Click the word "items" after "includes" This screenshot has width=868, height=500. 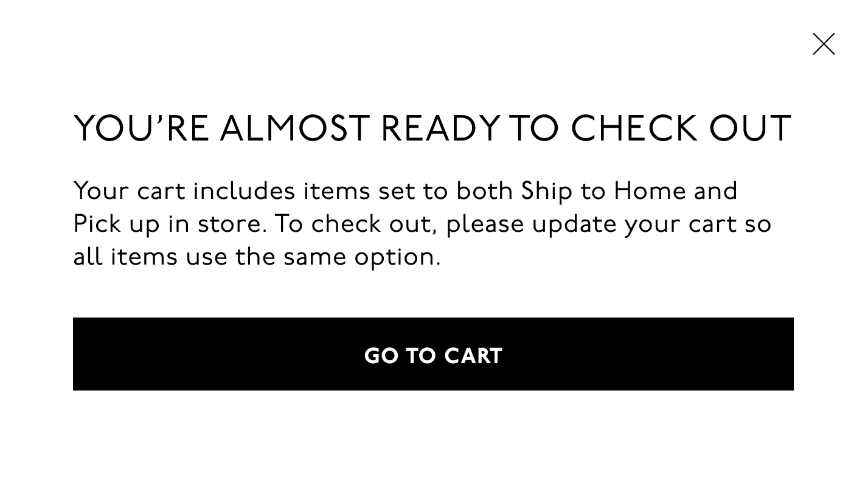tap(336, 192)
